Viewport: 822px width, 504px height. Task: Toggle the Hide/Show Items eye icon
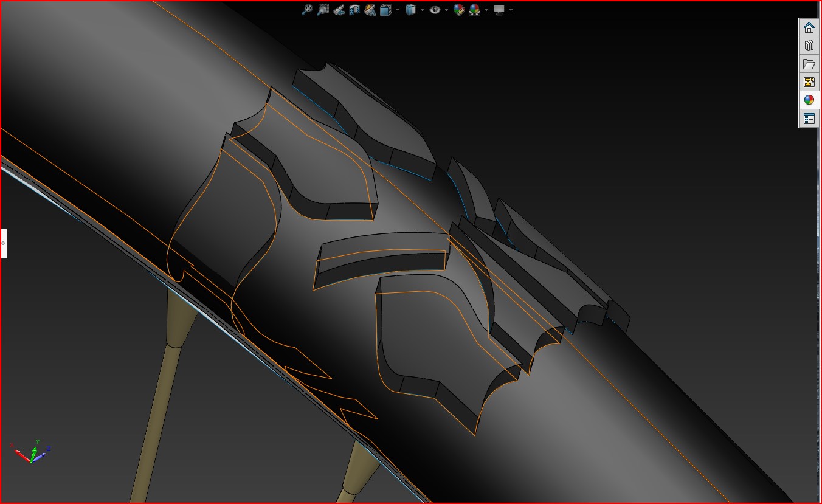point(435,10)
